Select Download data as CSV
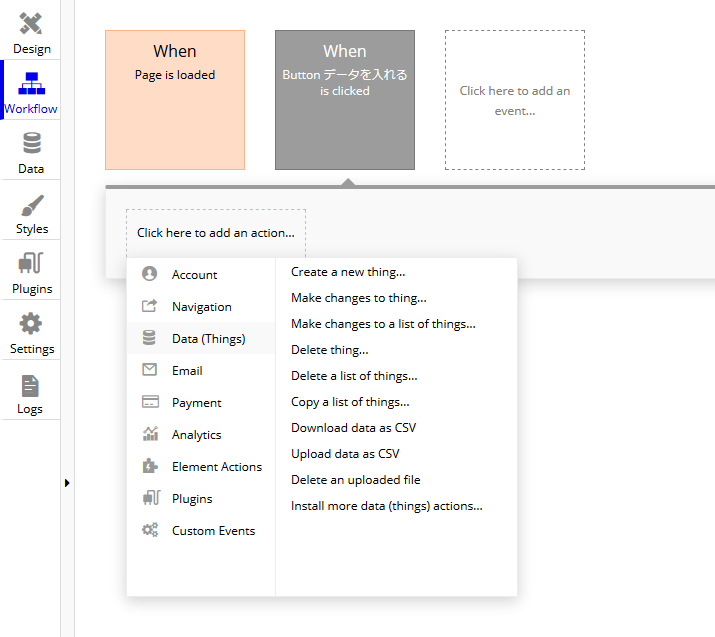Viewport: 715px width, 637px height. [x=353, y=428]
